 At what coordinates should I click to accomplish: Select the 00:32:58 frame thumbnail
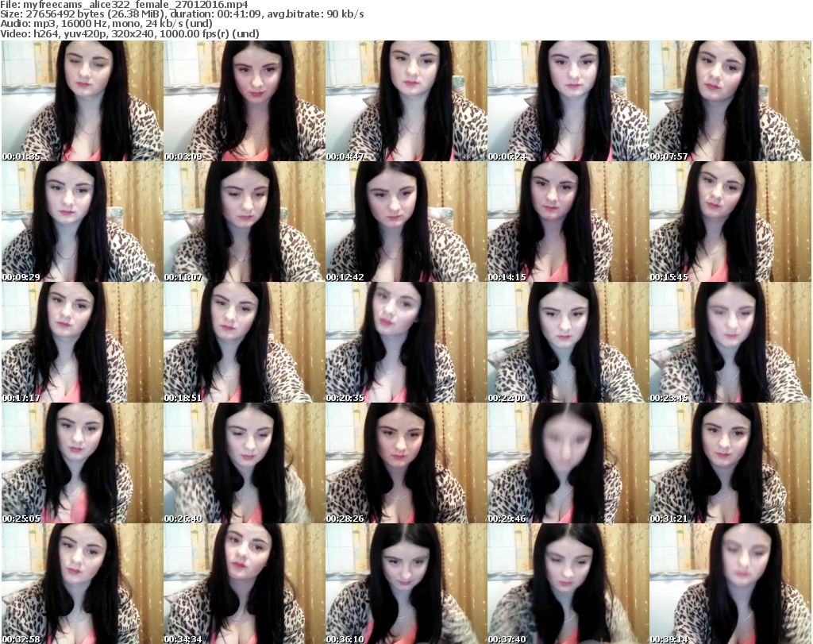point(82,584)
